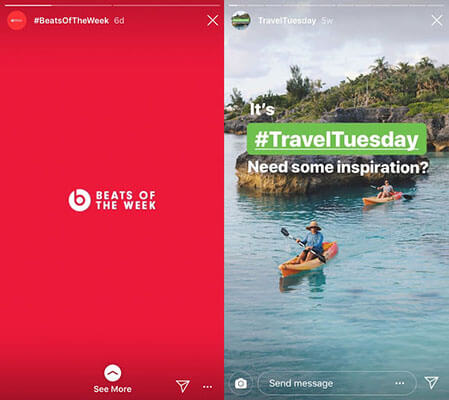Close the BeatsOfTheWeek story

click(x=213, y=20)
